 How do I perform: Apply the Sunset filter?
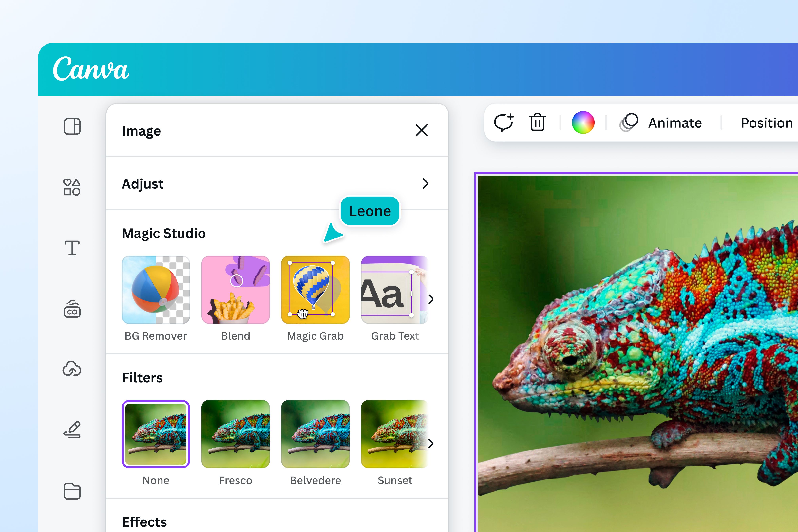tap(395, 434)
